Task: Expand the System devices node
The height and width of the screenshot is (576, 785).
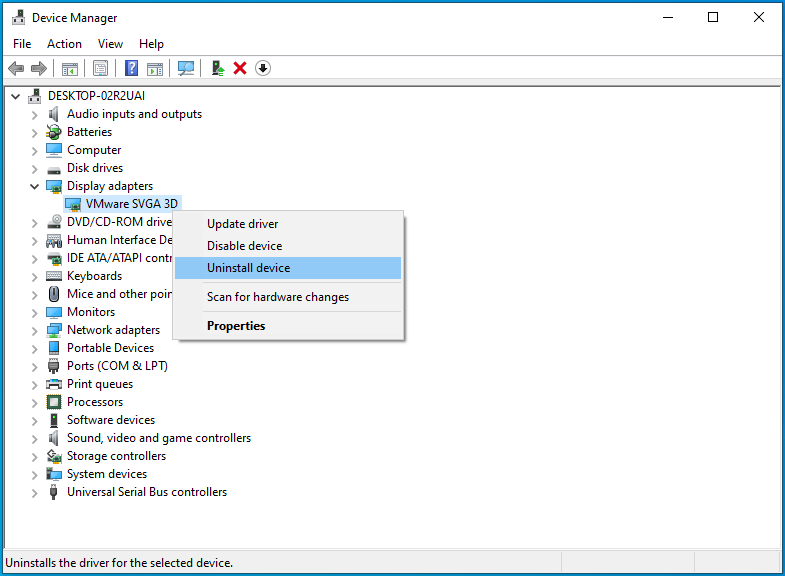Action: pos(35,475)
